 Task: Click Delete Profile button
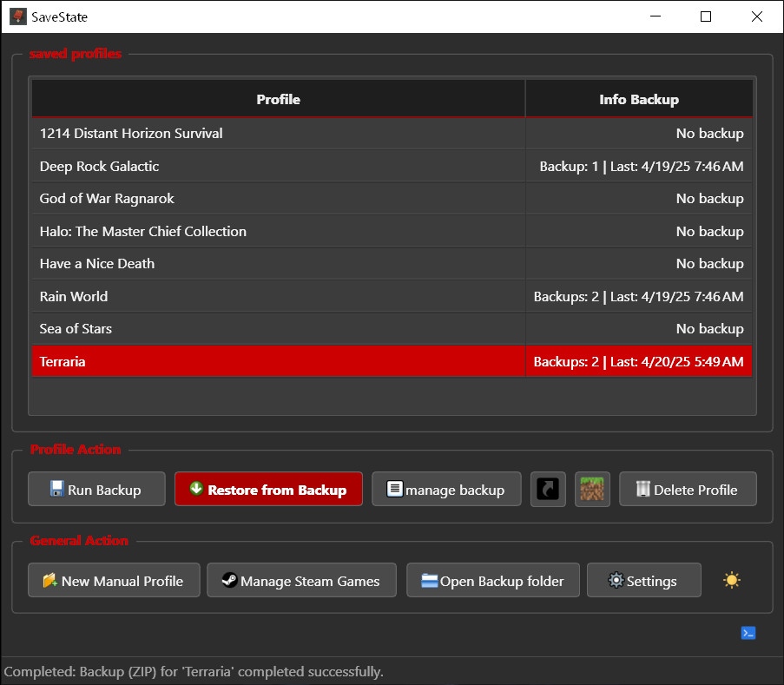pos(688,489)
